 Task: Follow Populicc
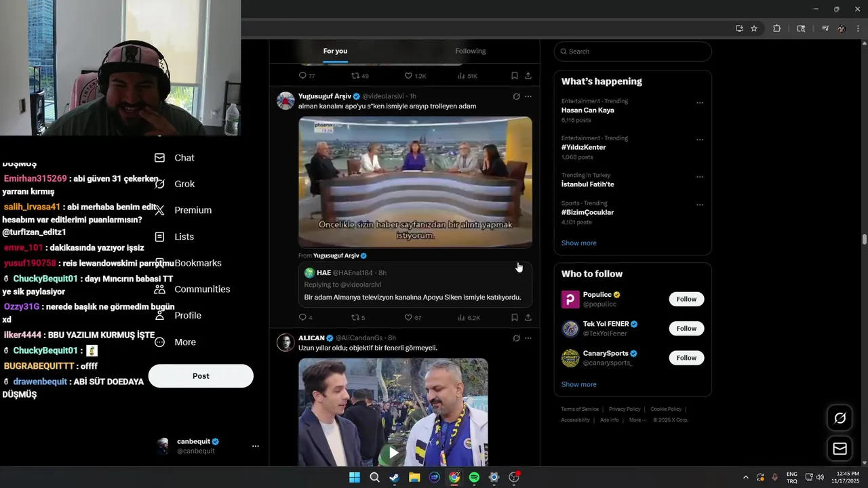tap(686, 299)
